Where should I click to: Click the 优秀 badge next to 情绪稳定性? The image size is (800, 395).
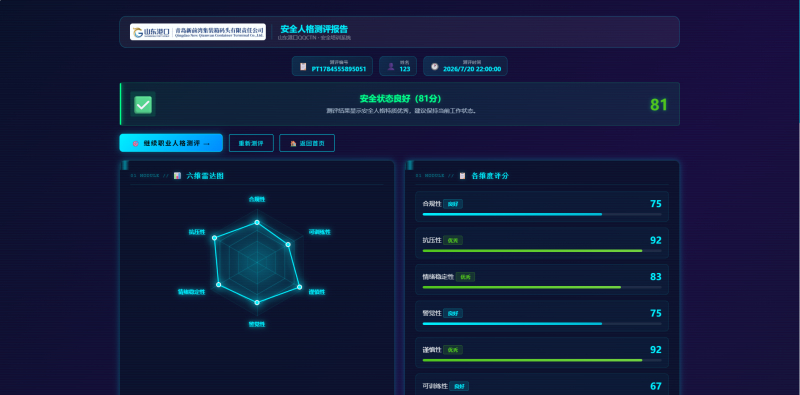(x=465, y=277)
